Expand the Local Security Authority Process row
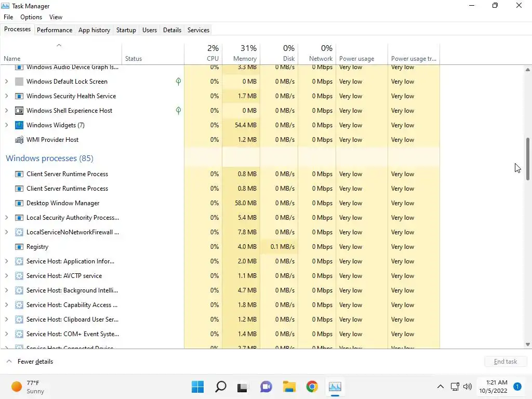 (6, 218)
